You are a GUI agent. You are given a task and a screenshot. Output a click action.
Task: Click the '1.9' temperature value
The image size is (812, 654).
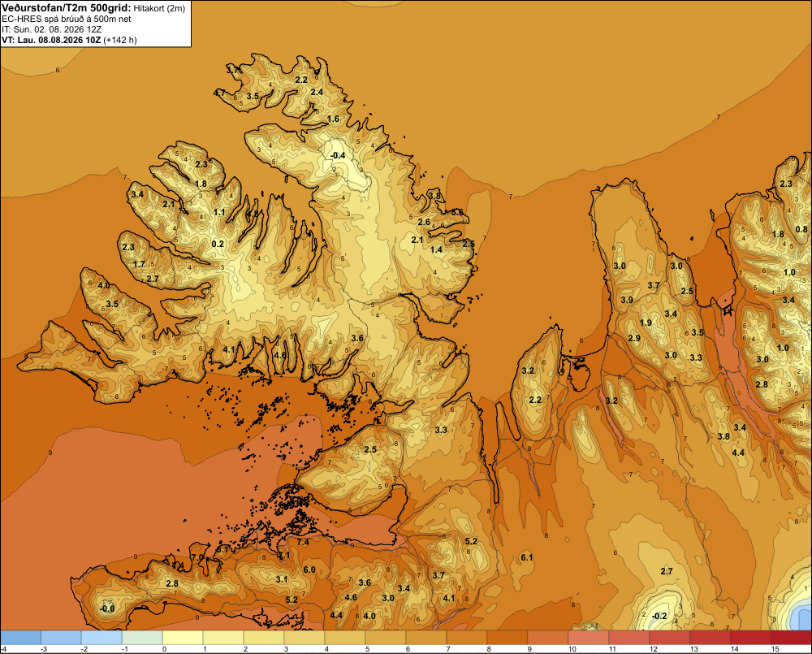[646, 323]
